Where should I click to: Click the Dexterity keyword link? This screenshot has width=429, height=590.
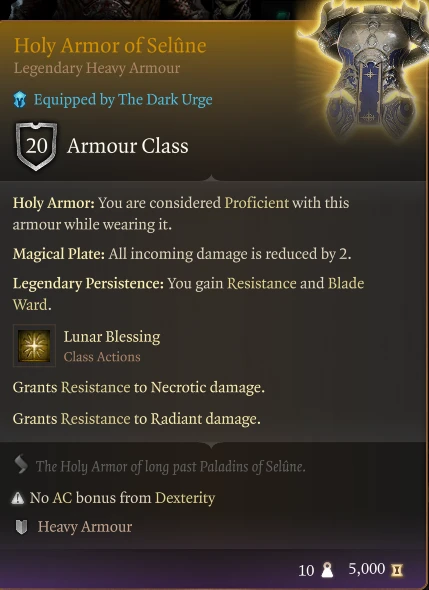[x=185, y=498]
